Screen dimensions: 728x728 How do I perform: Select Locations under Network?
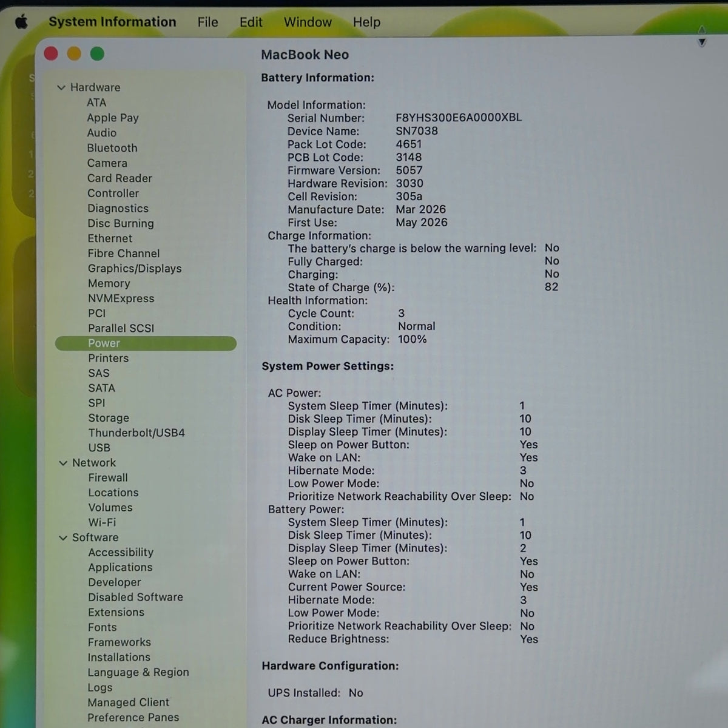coord(113,493)
